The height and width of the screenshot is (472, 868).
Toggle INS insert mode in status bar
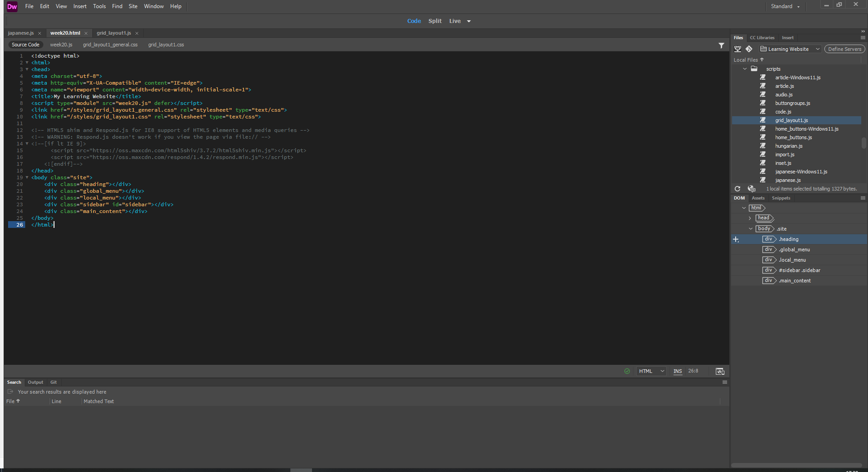678,371
